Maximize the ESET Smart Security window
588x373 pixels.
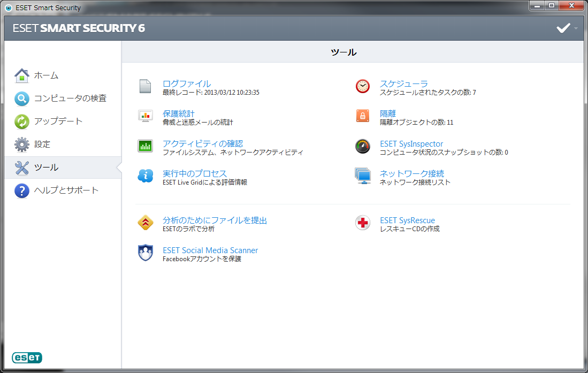[552, 6]
